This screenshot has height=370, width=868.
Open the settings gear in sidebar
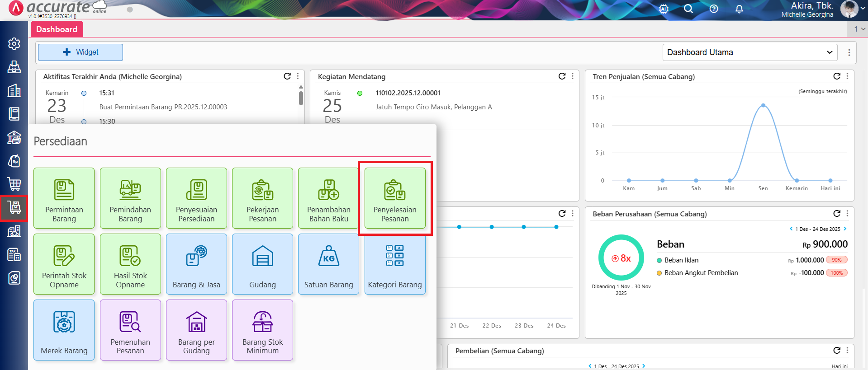pos(14,44)
